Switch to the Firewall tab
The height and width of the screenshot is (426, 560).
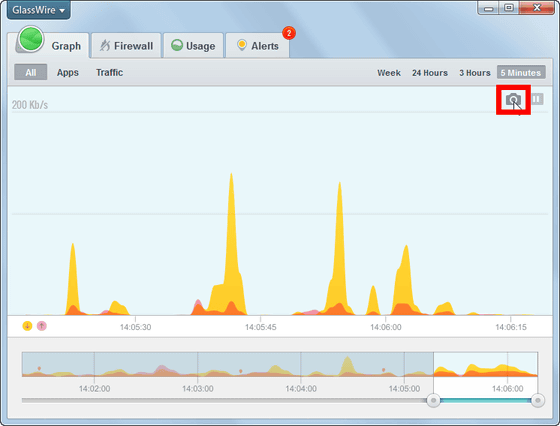coord(126,46)
